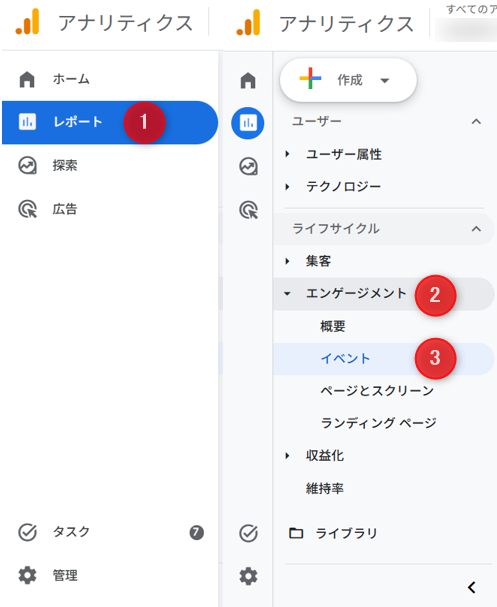Viewport: 497px width, 607px height.
Task: Select レポート in the expanded left menu
Action: [110, 122]
